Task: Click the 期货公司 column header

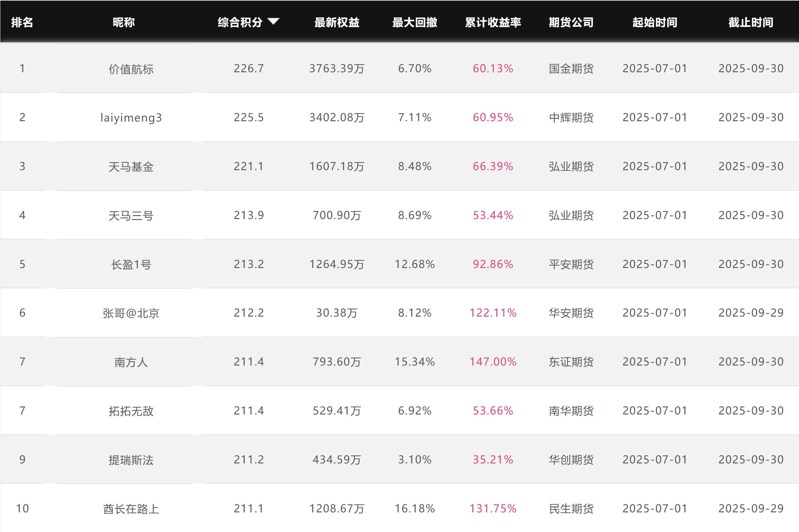Action: pyautogui.click(x=571, y=22)
